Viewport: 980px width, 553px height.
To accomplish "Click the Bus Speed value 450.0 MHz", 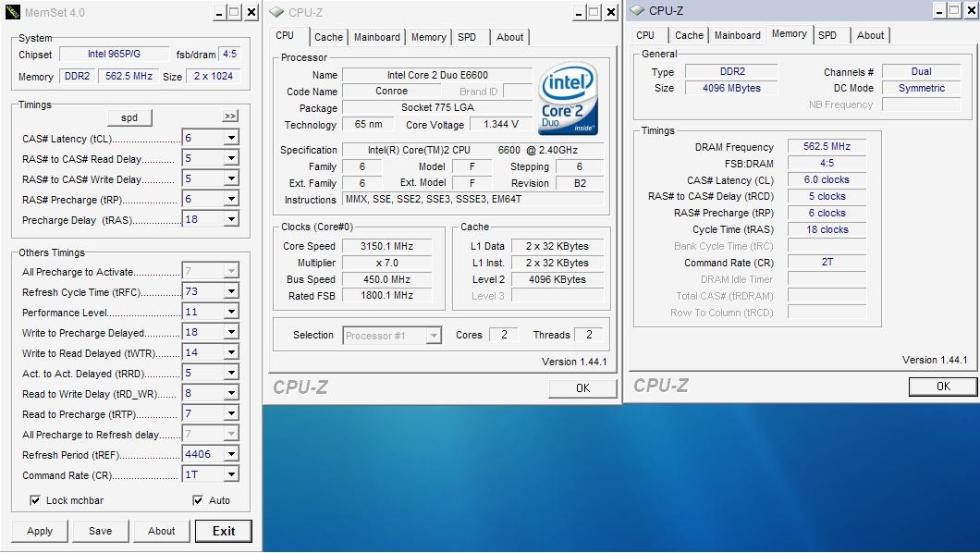I will [x=386, y=279].
